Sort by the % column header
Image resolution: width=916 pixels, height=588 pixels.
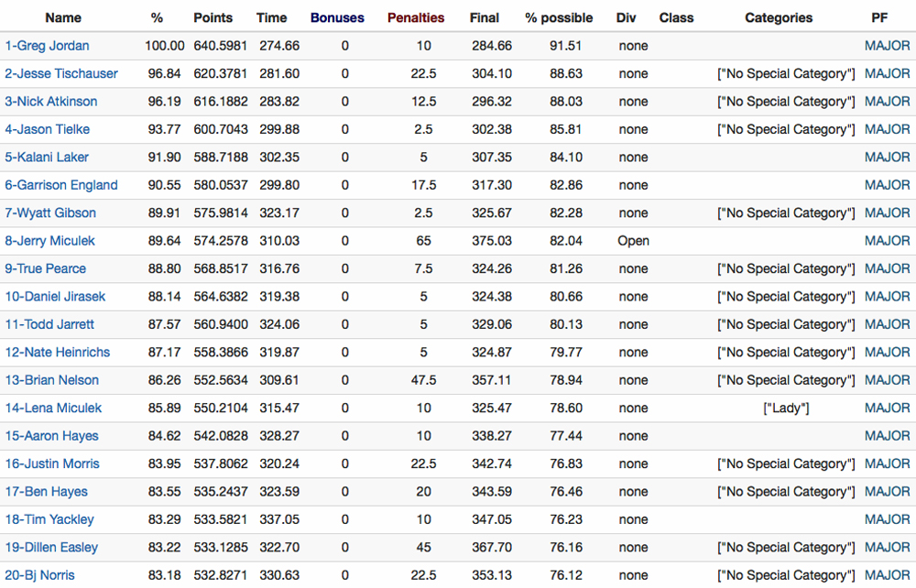(157, 18)
